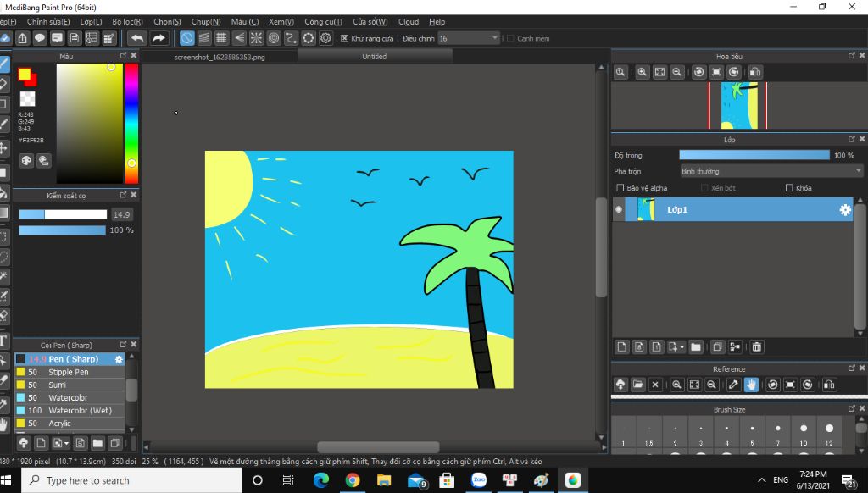Enable the vanishing point snap guide

point(239,38)
